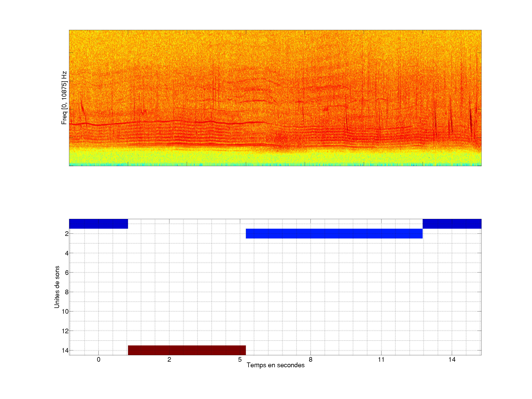
Task: Click the 'Unites de sons' axis label
Action: click(57, 287)
